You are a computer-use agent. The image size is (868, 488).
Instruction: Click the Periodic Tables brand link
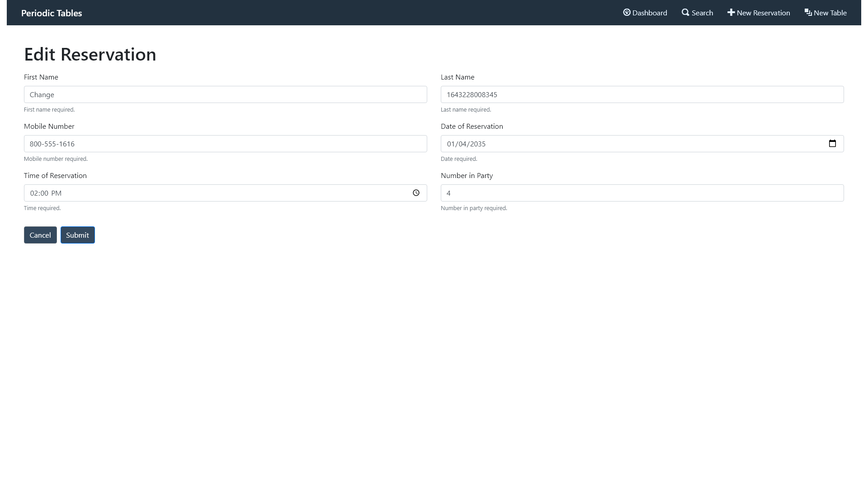tap(52, 13)
